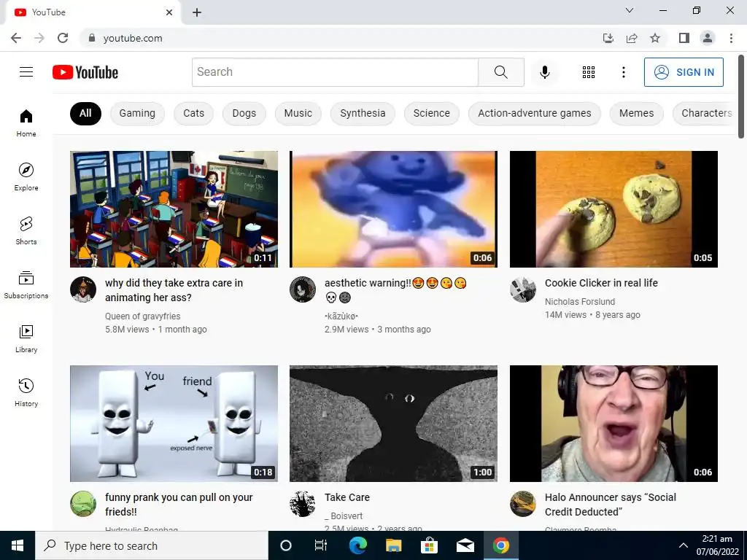Screen dimensions: 747x560
Task: Select the Music filter chip
Action: tap(298, 113)
